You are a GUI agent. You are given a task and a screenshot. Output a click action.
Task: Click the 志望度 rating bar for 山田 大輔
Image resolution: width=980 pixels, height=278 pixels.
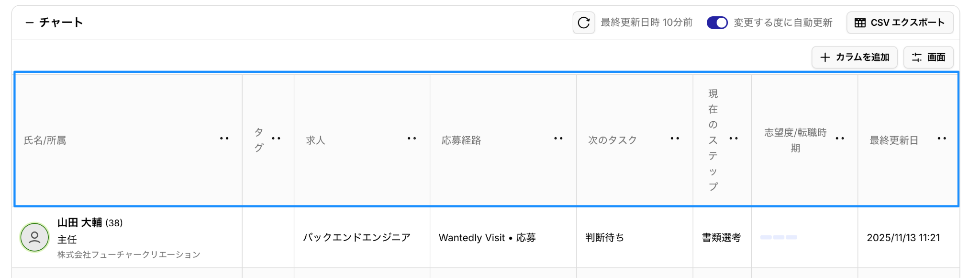tap(779, 237)
